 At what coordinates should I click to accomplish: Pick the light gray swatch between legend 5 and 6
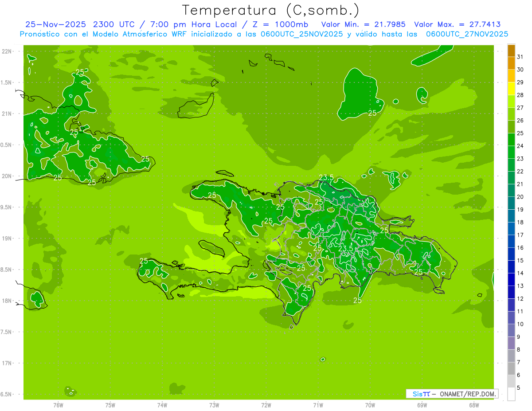click(511, 381)
